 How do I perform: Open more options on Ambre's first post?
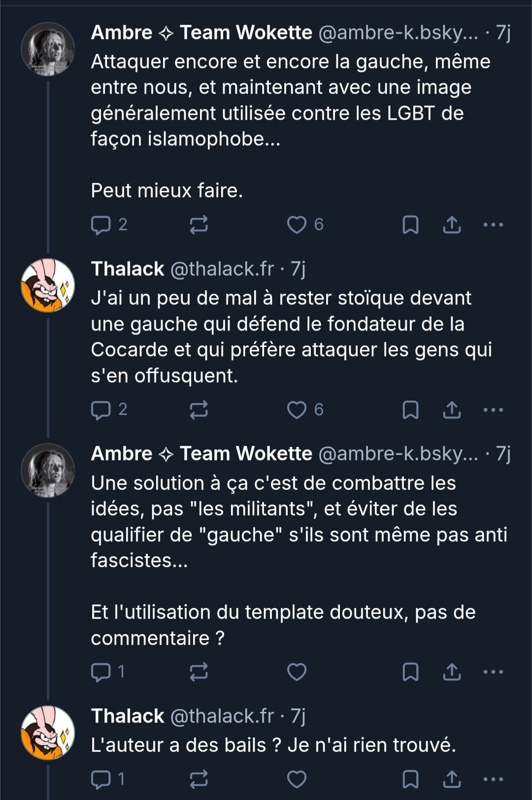pyautogui.click(x=493, y=225)
